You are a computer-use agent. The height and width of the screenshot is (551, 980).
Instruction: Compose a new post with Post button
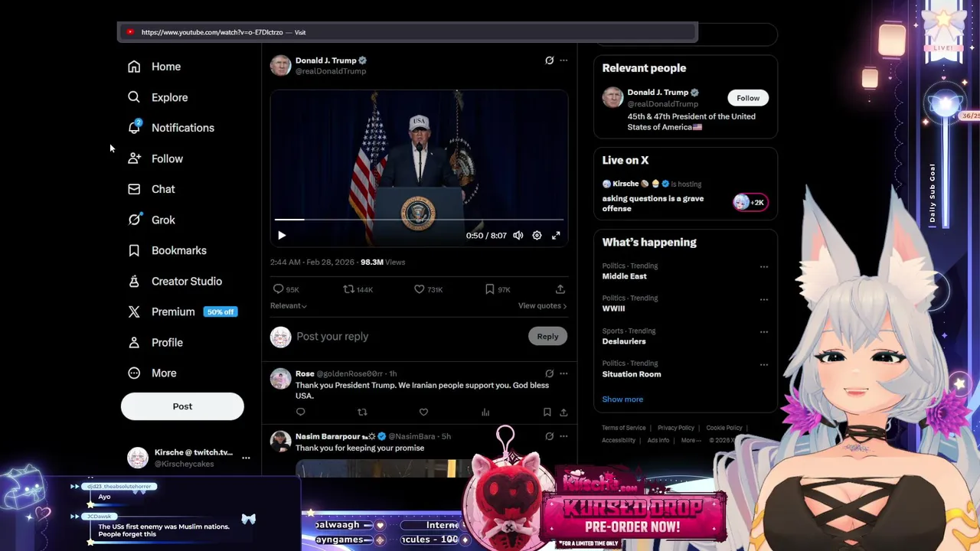tap(182, 406)
